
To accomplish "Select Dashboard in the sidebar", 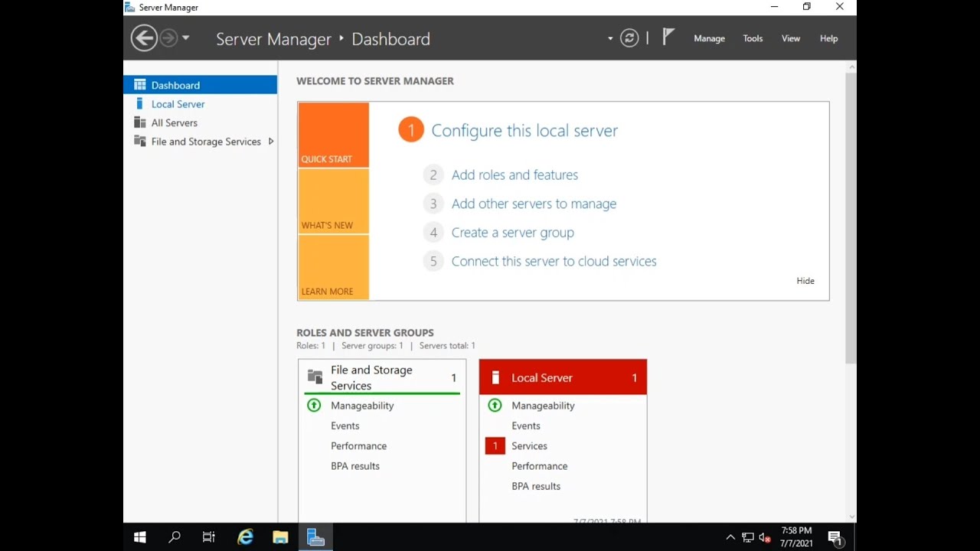I will point(201,85).
